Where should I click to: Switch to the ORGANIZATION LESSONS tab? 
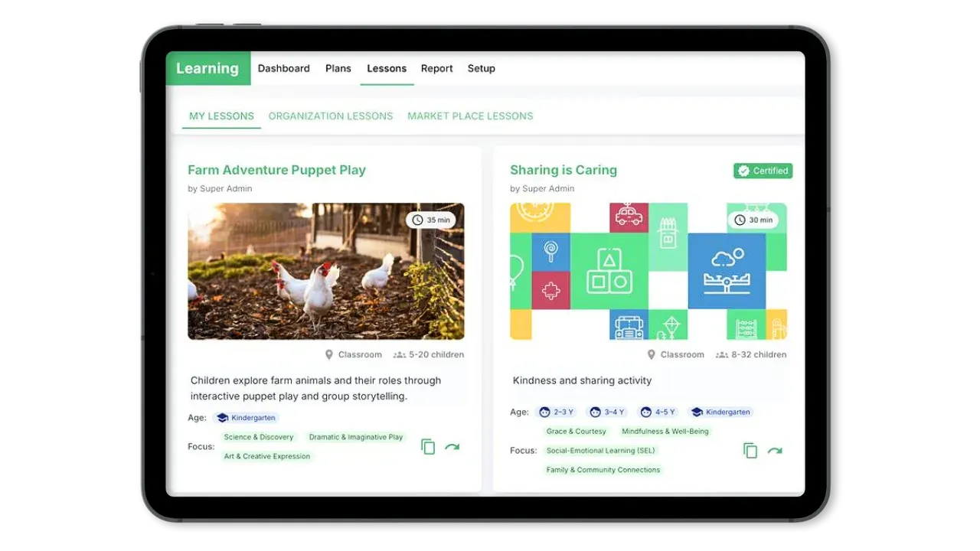click(x=331, y=116)
